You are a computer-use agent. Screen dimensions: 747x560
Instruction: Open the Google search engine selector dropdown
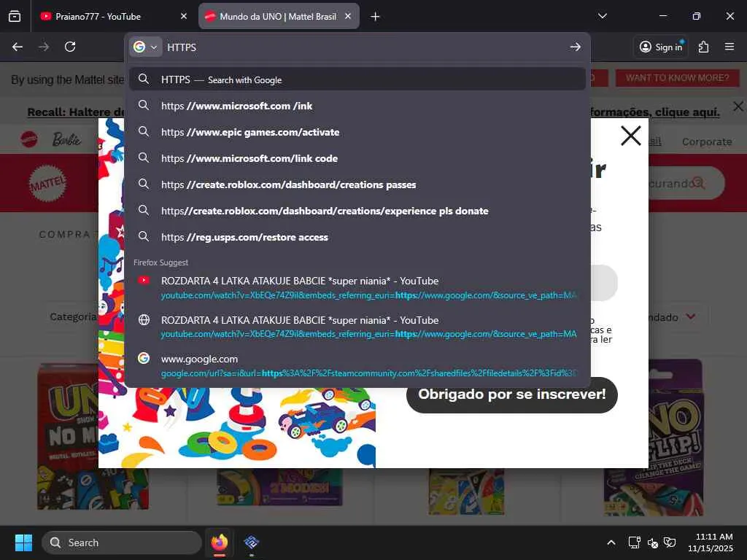146,47
